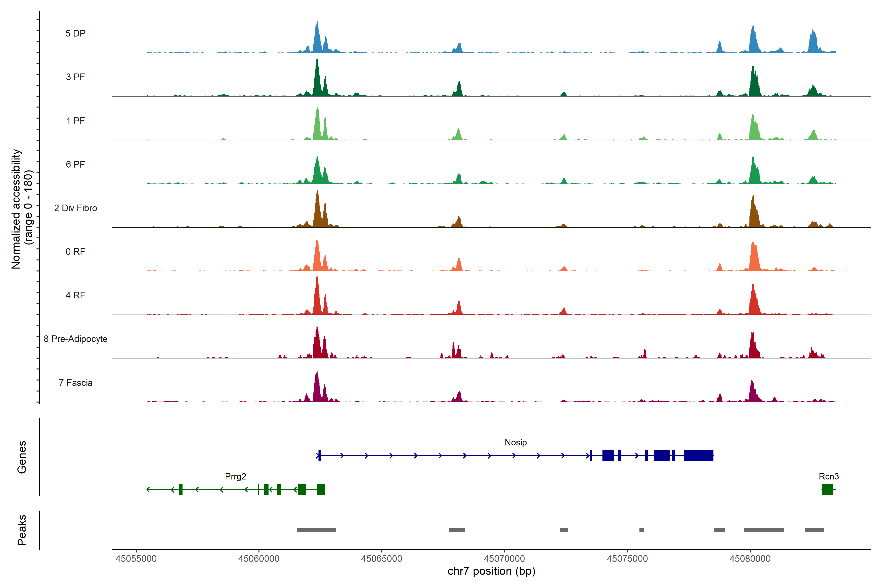Image resolution: width=882 pixels, height=588 pixels.
Task: Click the chr7 position axis title
Action: click(491, 572)
